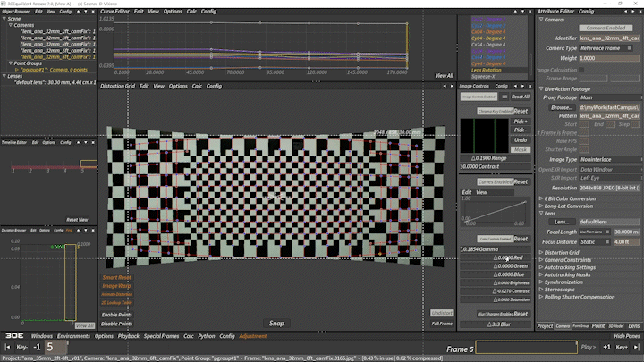
Task: Click the Browse... footage button
Action: click(562, 107)
